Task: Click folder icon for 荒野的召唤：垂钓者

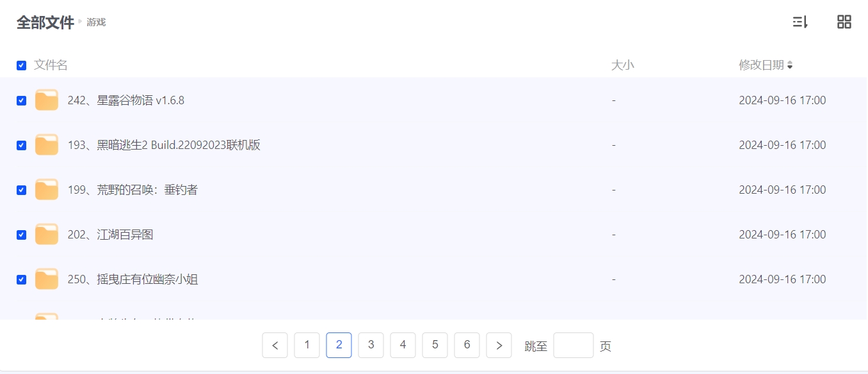Action: (47, 190)
